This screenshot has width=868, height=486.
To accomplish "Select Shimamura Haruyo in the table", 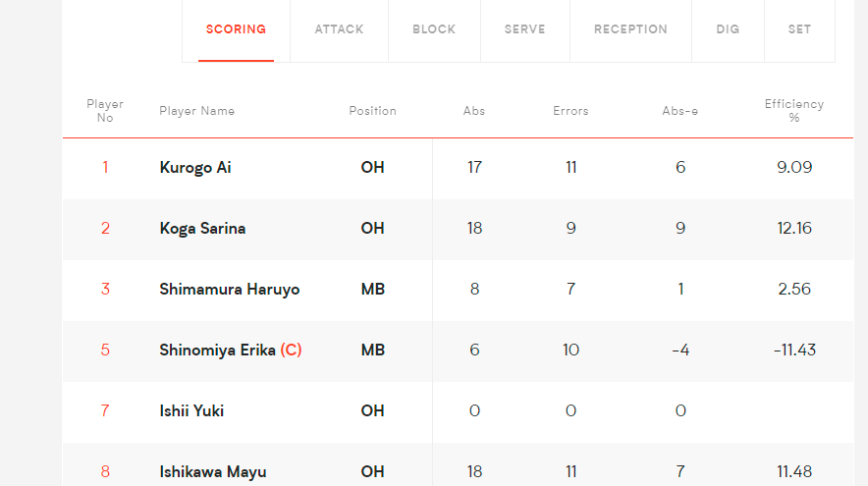I will [x=229, y=290].
